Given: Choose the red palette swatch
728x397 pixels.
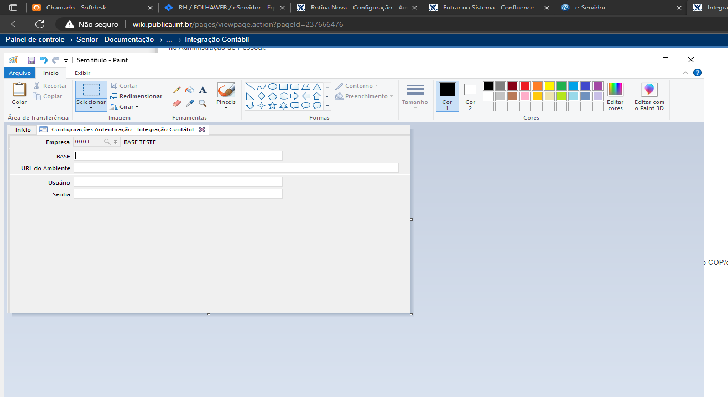Looking at the screenshot, I should [x=525, y=86].
